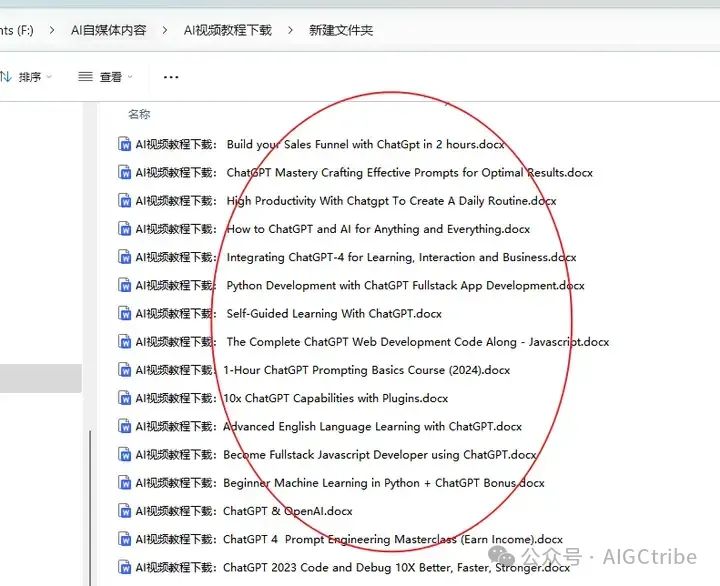Select ChatGPT 2023 Code and Debug file
The height and width of the screenshot is (586, 720).
point(344,568)
